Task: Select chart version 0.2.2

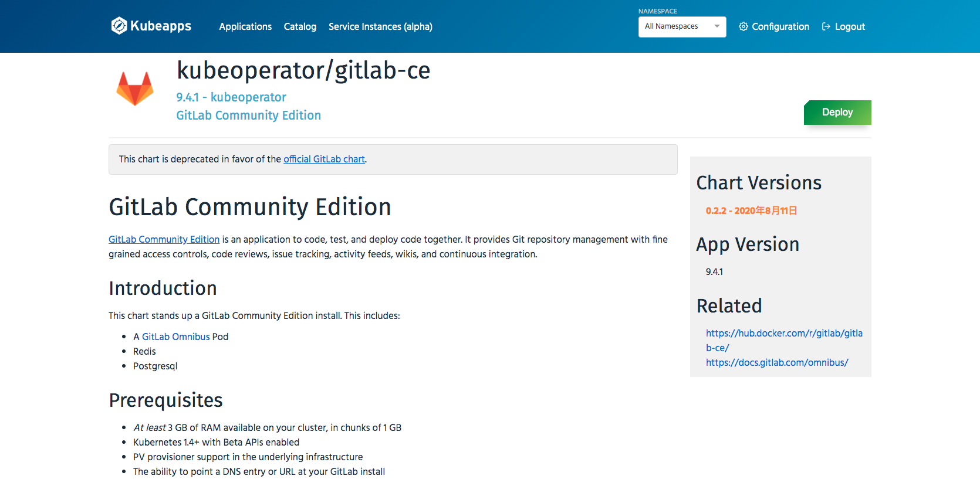Action: tap(751, 210)
